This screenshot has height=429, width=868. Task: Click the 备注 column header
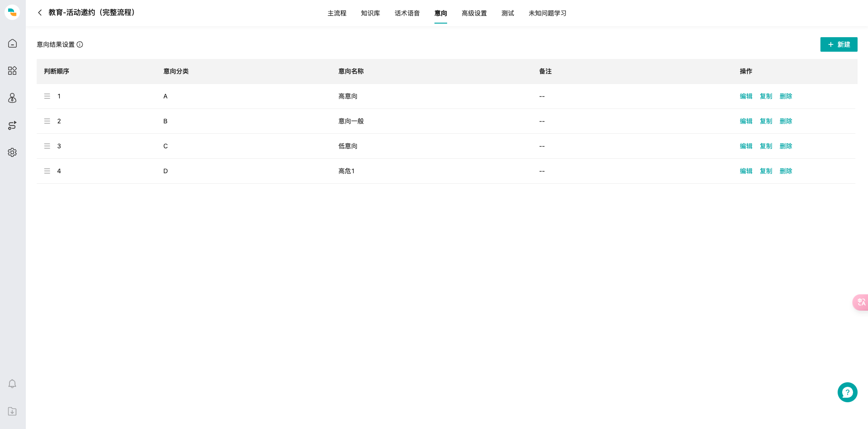click(545, 71)
